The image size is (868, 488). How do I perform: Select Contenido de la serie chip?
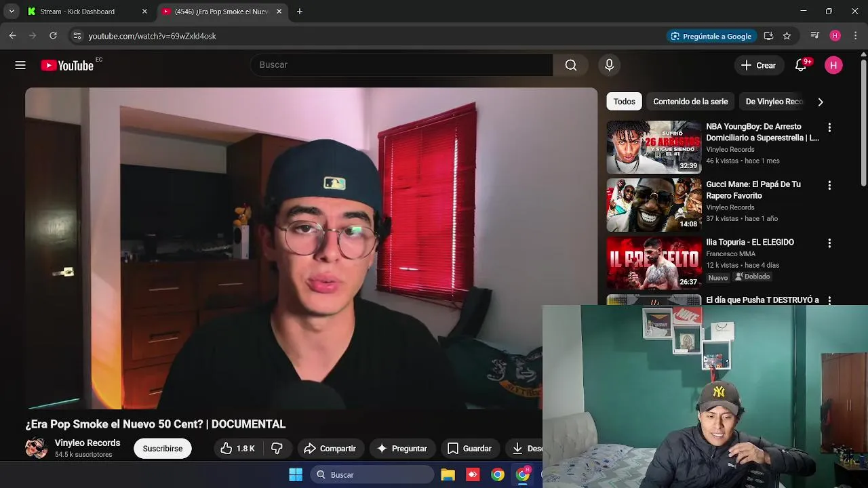pos(690,102)
